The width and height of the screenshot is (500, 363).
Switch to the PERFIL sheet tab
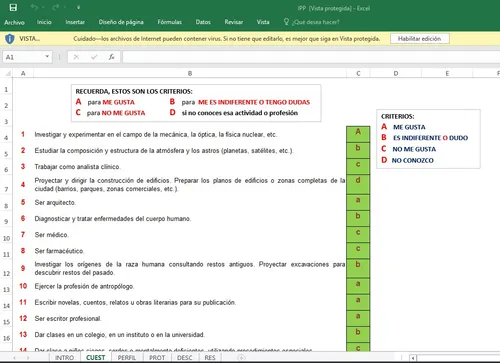pyautogui.click(x=127, y=358)
